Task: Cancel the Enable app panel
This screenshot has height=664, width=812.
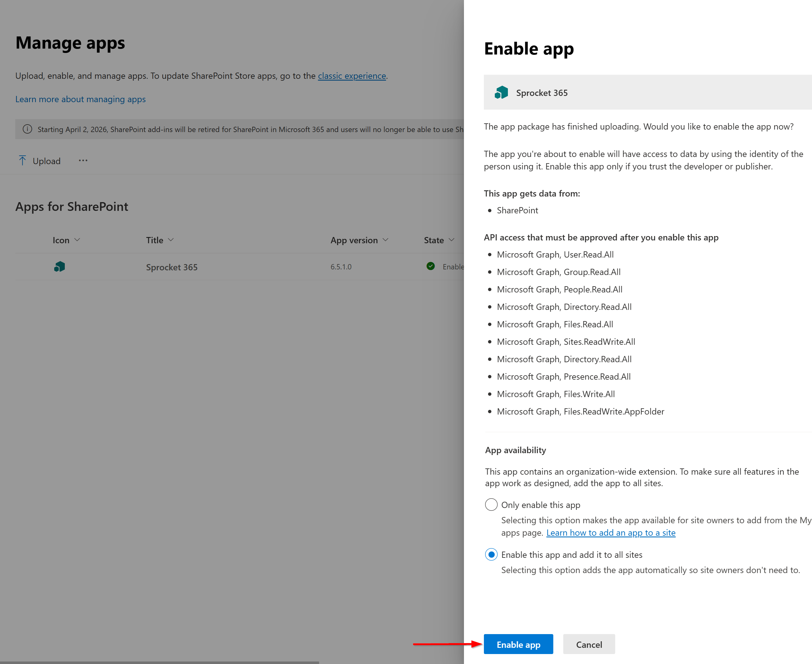Action: click(589, 644)
